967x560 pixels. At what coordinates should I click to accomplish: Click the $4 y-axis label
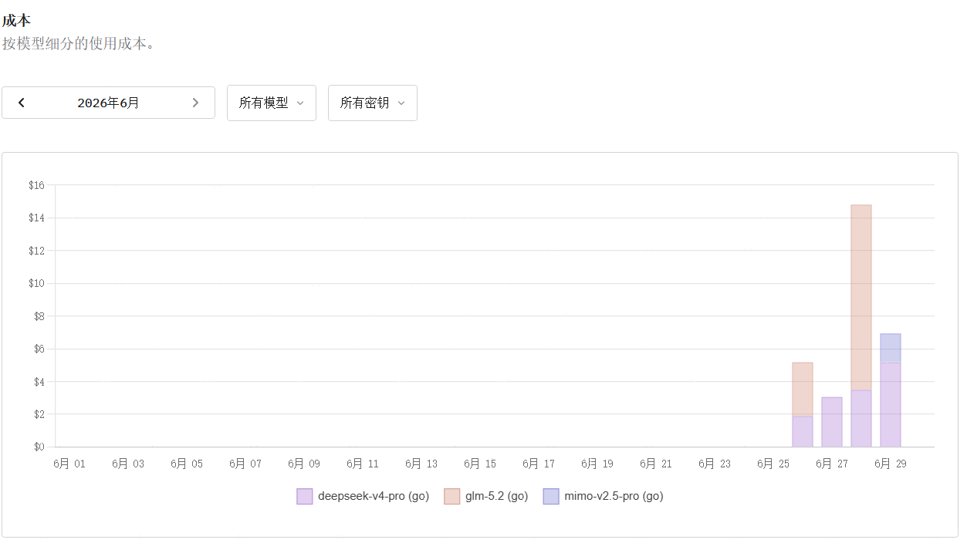click(39, 382)
